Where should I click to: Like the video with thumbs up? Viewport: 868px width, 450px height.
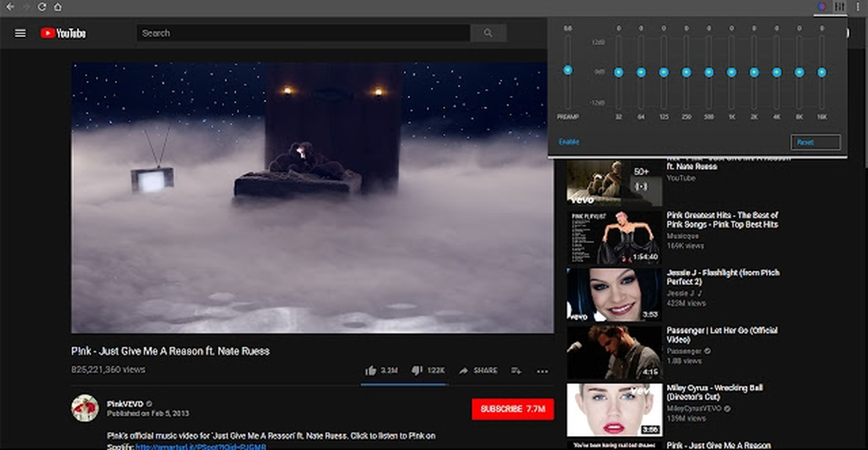pos(371,370)
